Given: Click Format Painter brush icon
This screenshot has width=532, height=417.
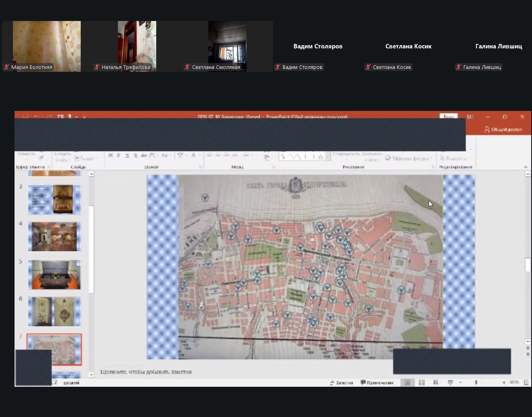Looking at the screenshot, I should tap(41, 158).
